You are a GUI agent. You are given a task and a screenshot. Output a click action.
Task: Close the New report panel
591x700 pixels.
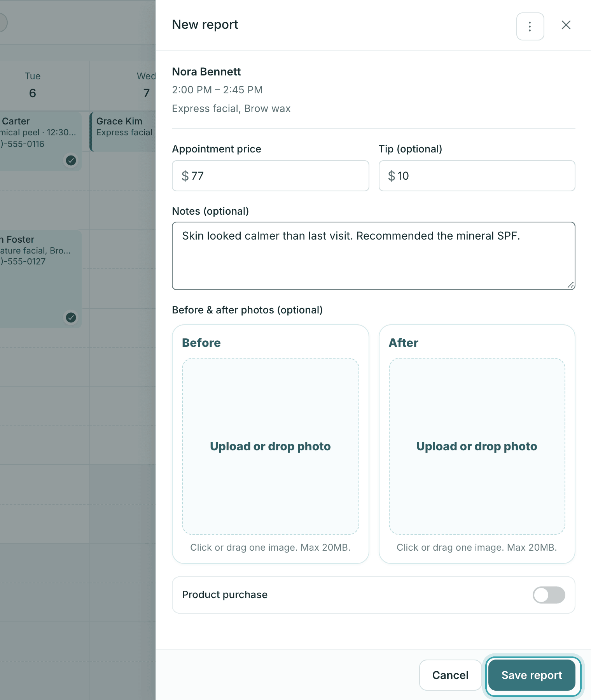coord(566,25)
